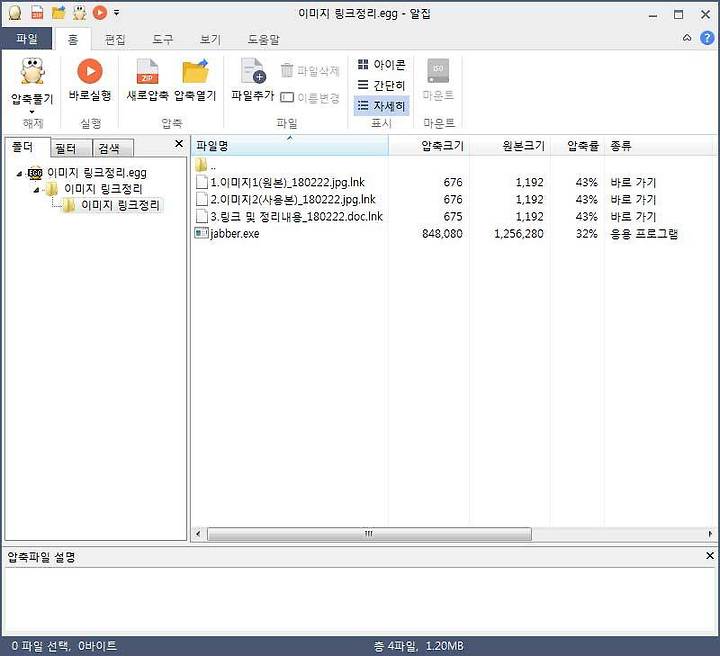
Task: Click the horizontal scrollbar right arrow
Action: click(x=710, y=534)
